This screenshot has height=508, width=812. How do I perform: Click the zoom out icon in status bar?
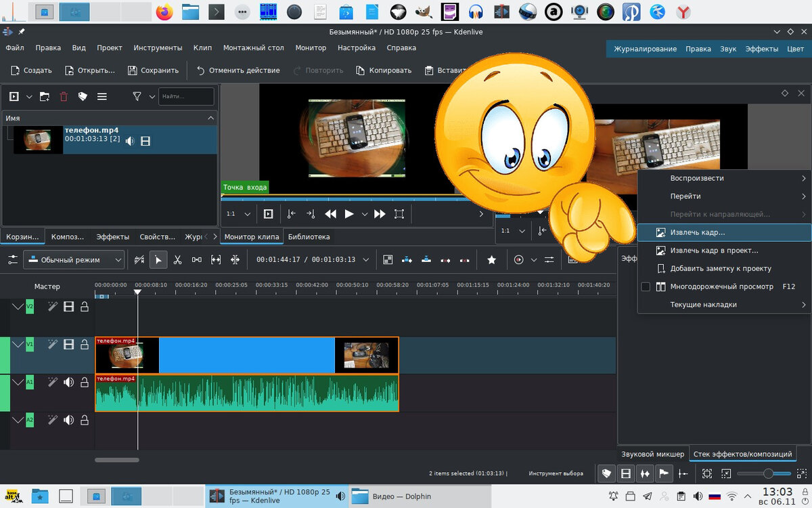tap(726, 473)
